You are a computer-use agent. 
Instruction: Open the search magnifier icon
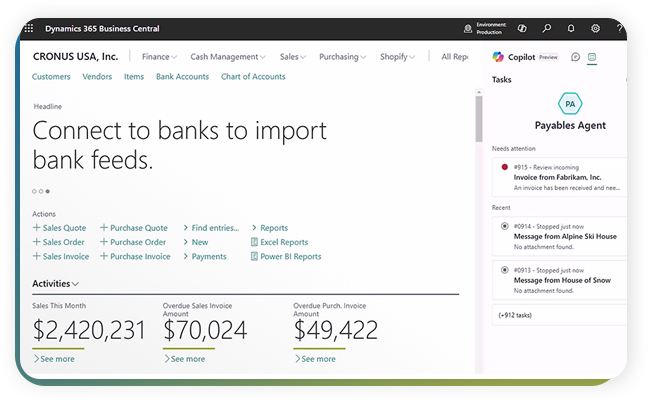547,28
